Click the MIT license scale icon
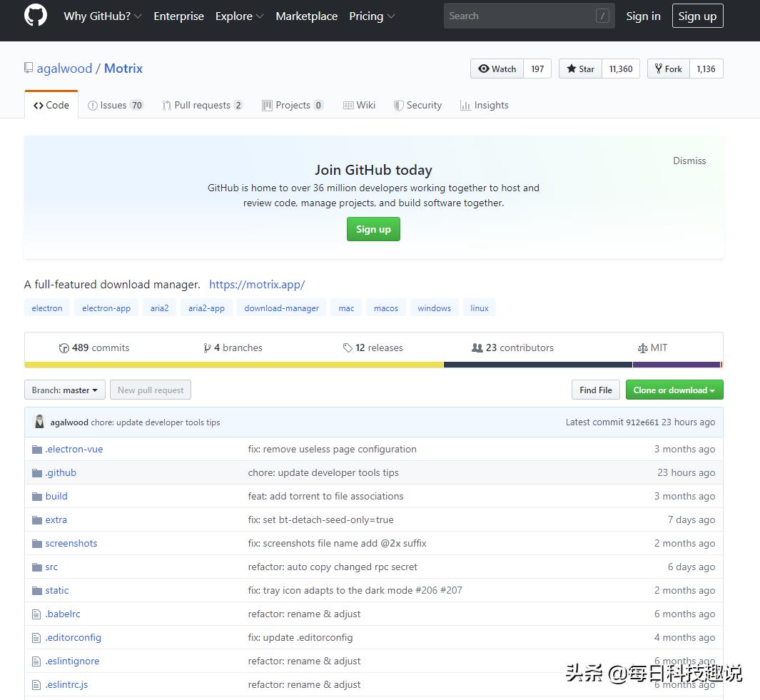The image size is (760, 700). point(642,348)
